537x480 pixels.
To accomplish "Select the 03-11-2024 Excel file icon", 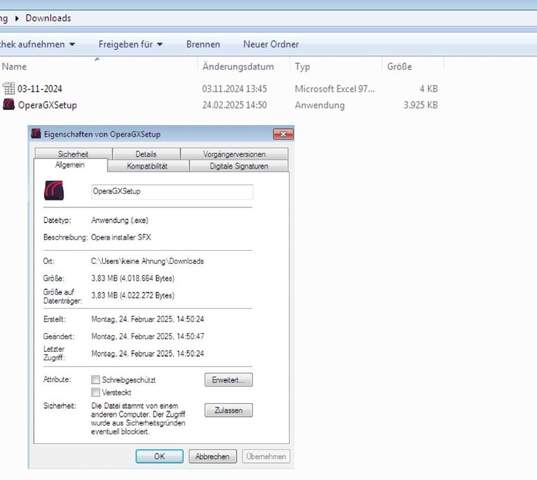I will (9, 88).
